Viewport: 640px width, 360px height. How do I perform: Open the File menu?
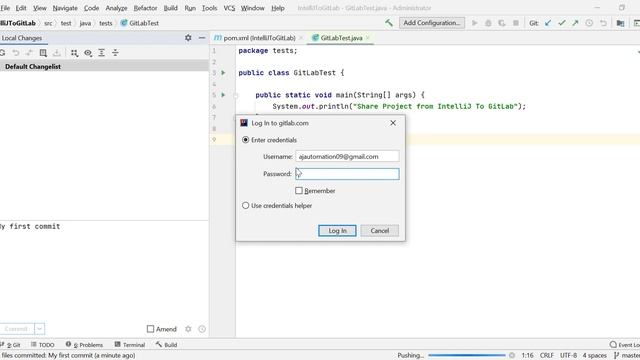pos(5,8)
